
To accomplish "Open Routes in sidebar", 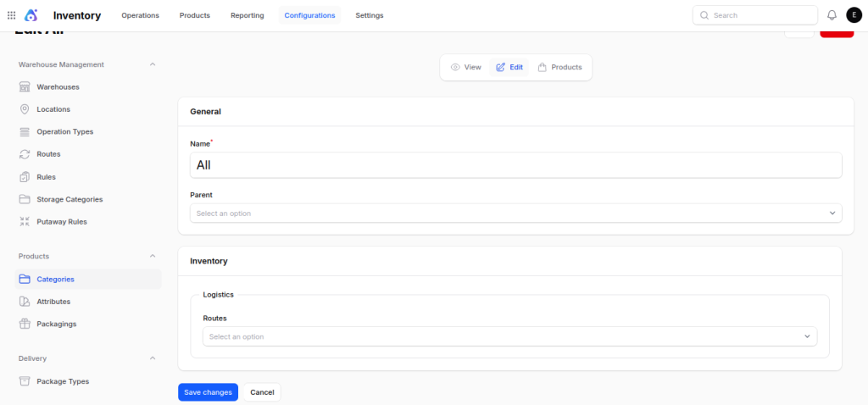I will (88, 154).
